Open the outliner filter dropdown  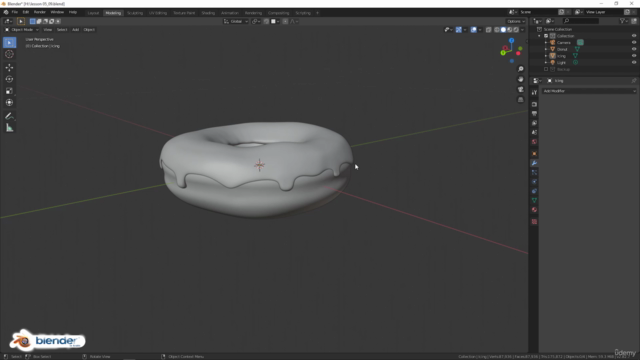point(624,21)
